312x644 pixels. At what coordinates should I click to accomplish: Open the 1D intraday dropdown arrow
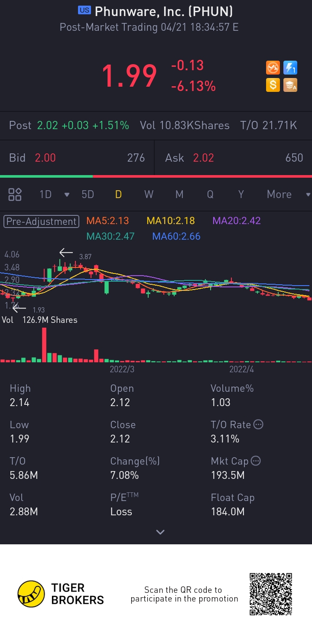coord(67,195)
